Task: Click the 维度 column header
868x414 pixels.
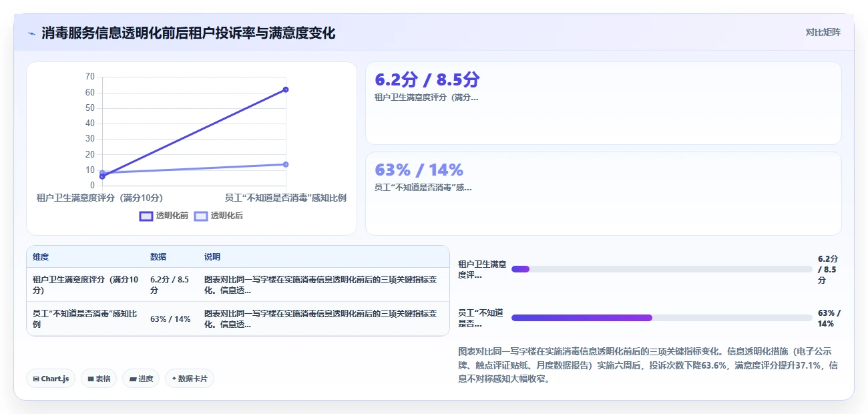Action: click(x=41, y=257)
